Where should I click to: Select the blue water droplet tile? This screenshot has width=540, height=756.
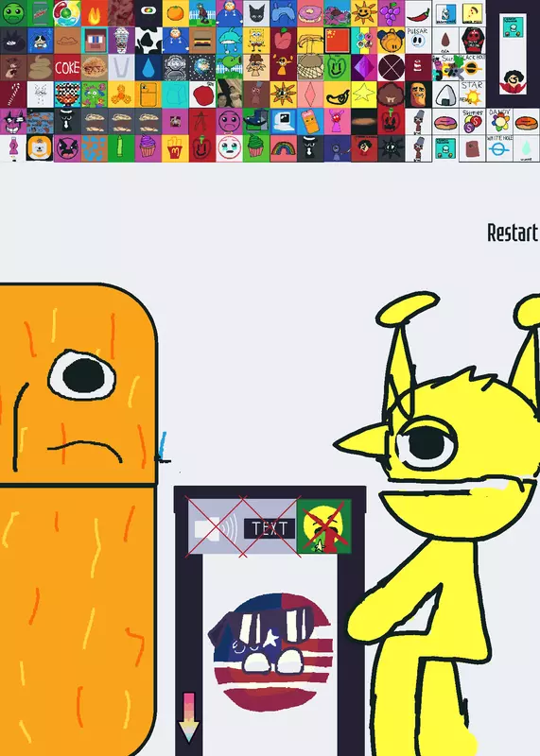click(x=148, y=67)
